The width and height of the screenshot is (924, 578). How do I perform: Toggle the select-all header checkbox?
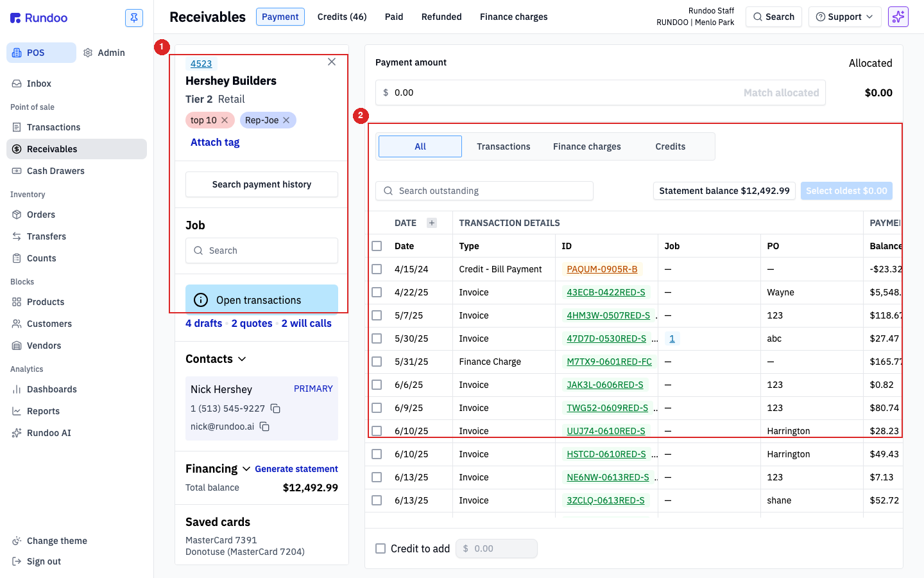click(377, 246)
